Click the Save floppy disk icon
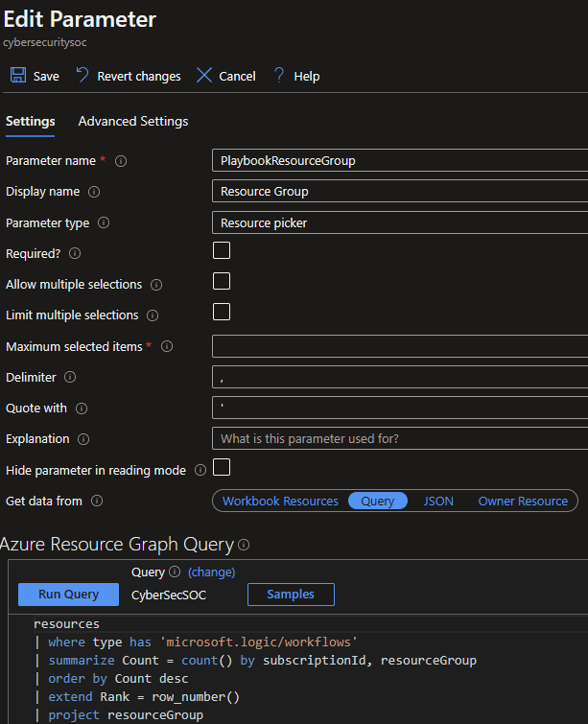 coord(18,75)
